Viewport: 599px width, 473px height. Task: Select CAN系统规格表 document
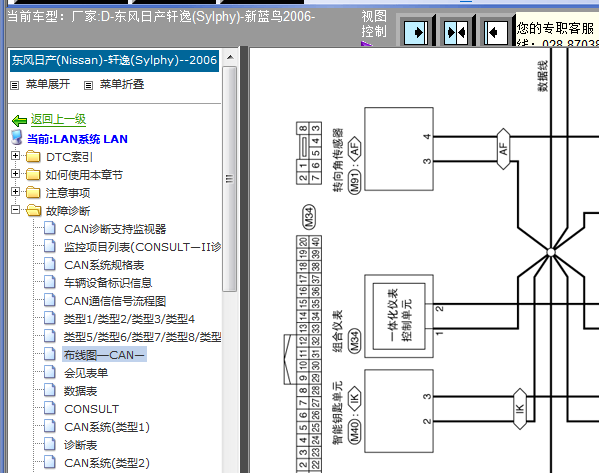[104, 265]
